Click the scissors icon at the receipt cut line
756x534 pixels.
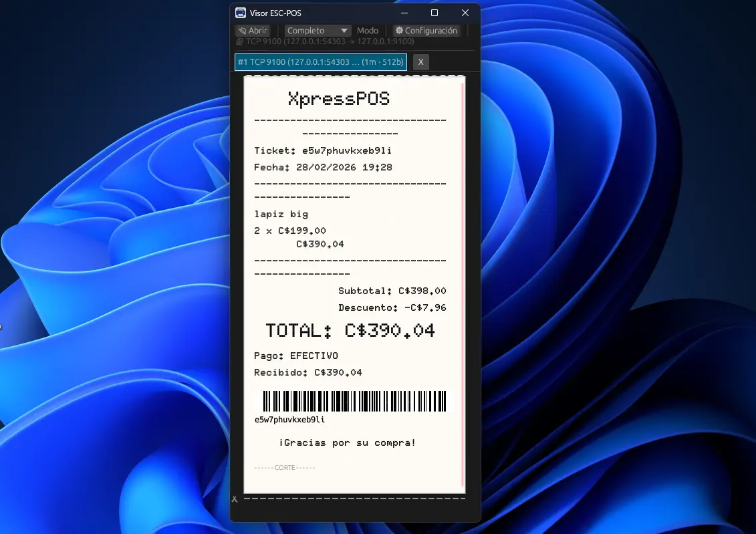[x=235, y=499]
